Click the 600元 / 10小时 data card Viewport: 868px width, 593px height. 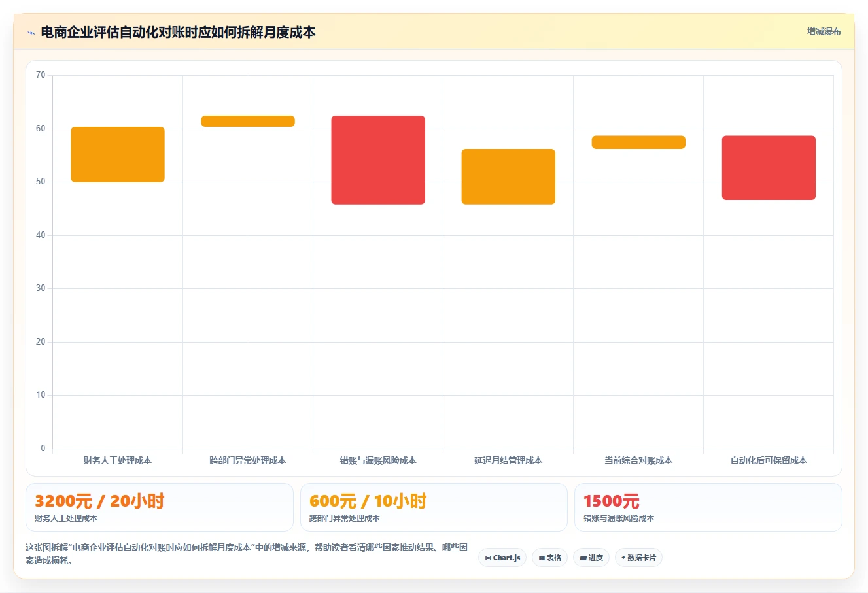pos(434,507)
